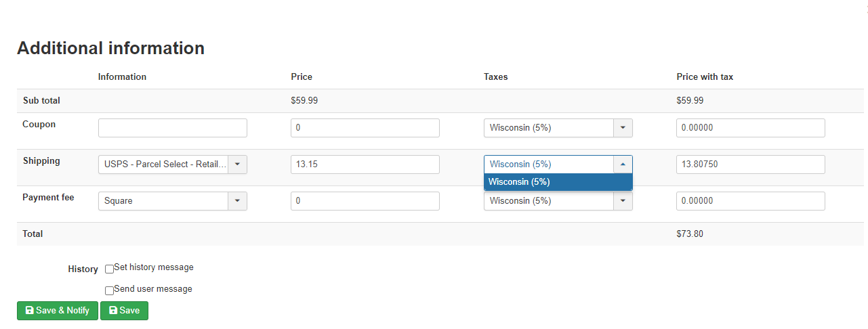Click the Coupon price with tax field
868x329 pixels.
(750, 128)
